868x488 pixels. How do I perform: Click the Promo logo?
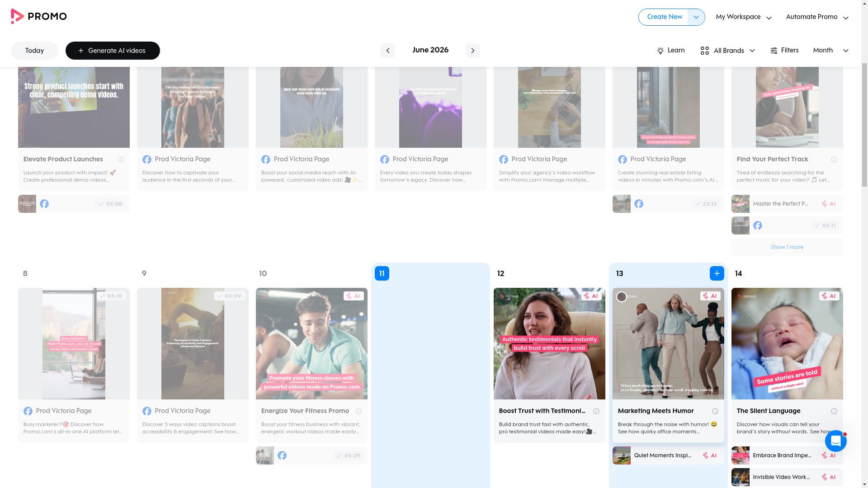(x=39, y=17)
